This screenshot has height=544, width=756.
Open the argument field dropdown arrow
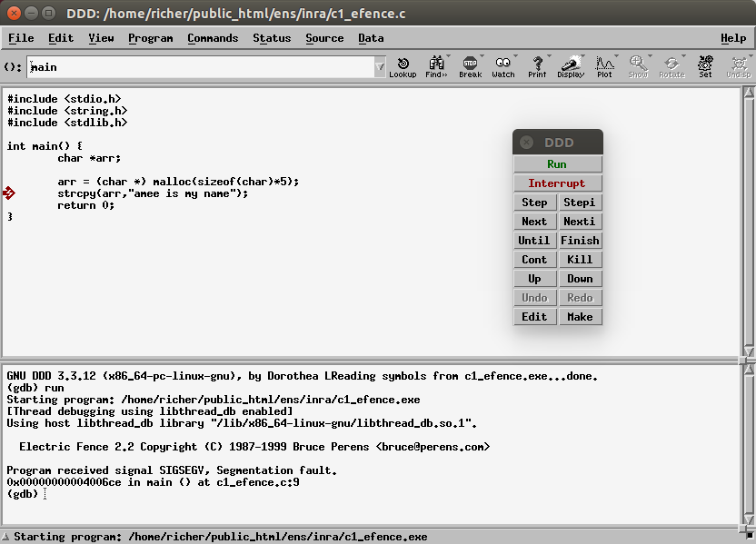pos(380,67)
